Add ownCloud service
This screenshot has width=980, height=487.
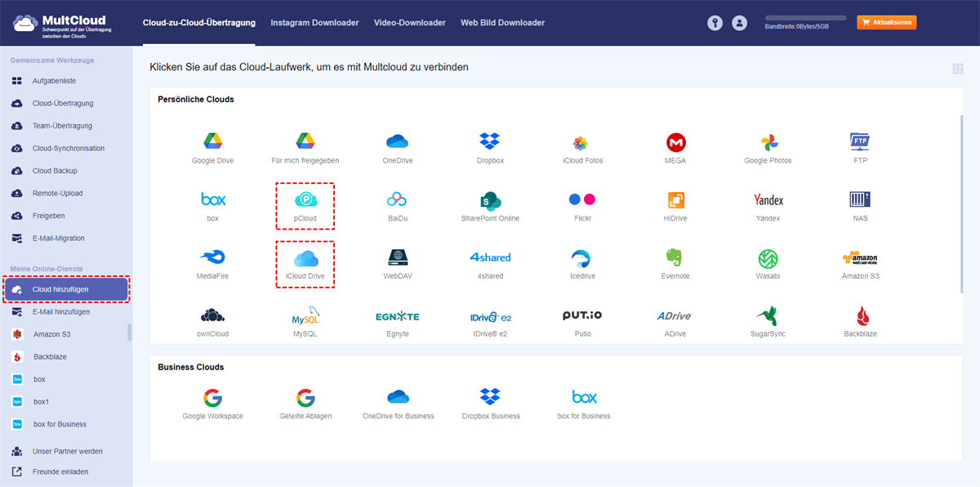point(212,316)
